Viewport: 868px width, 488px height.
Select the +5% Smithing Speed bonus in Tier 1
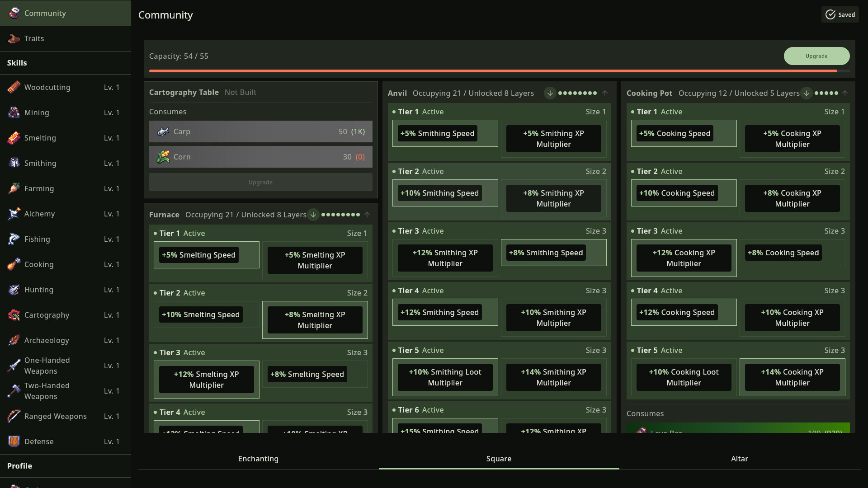pyautogui.click(x=437, y=133)
